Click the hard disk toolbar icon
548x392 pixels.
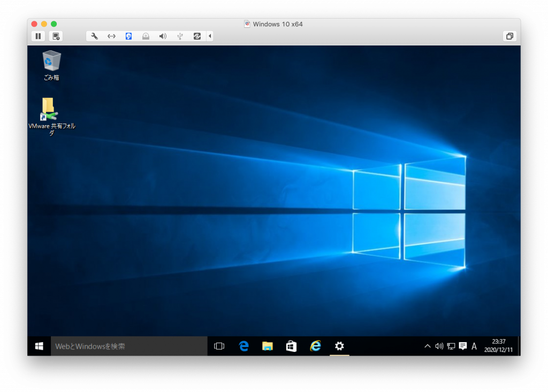tap(128, 36)
